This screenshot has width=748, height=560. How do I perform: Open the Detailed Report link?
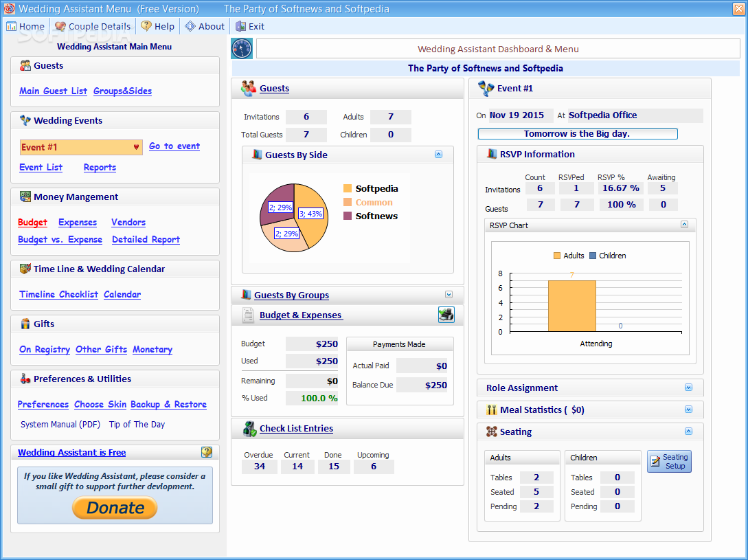[146, 240]
